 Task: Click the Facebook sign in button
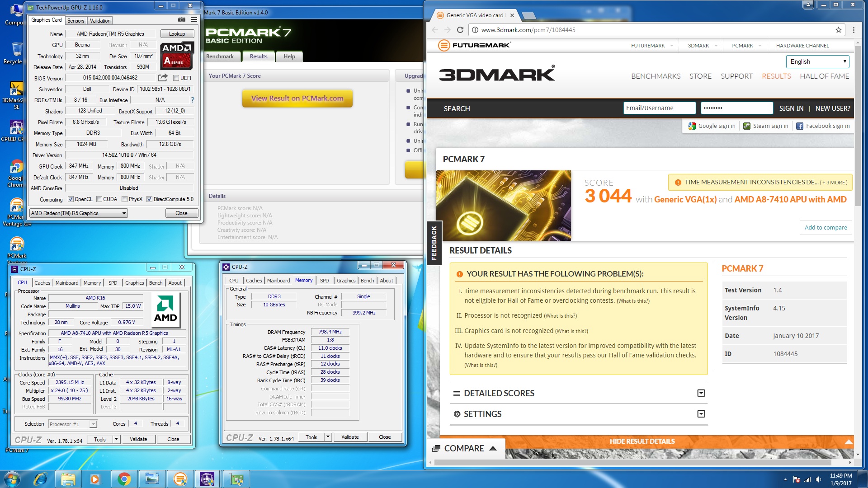pyautogui.click(x=823, y=126)
